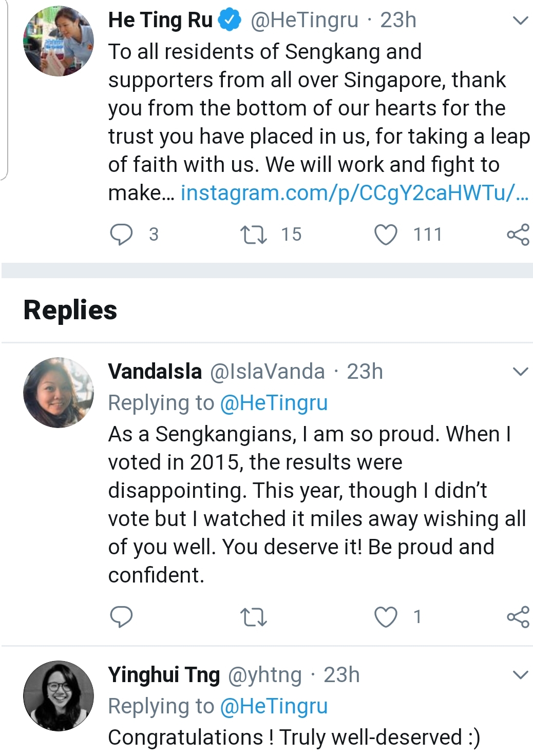Screen dimensions: 533x756
Task: Expand options chevron on VandaIsla's reply
Action: (x=520, y=372)
